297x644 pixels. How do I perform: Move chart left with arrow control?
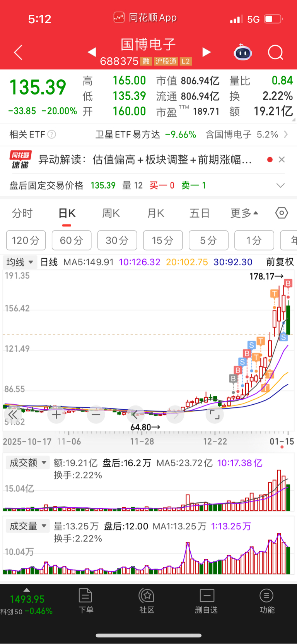[135, 415]
